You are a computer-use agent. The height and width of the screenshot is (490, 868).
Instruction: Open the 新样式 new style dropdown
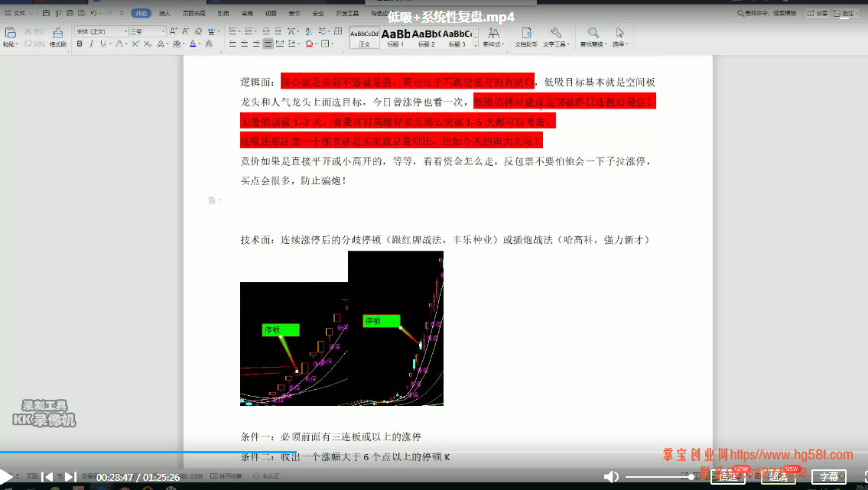[493, 37]
